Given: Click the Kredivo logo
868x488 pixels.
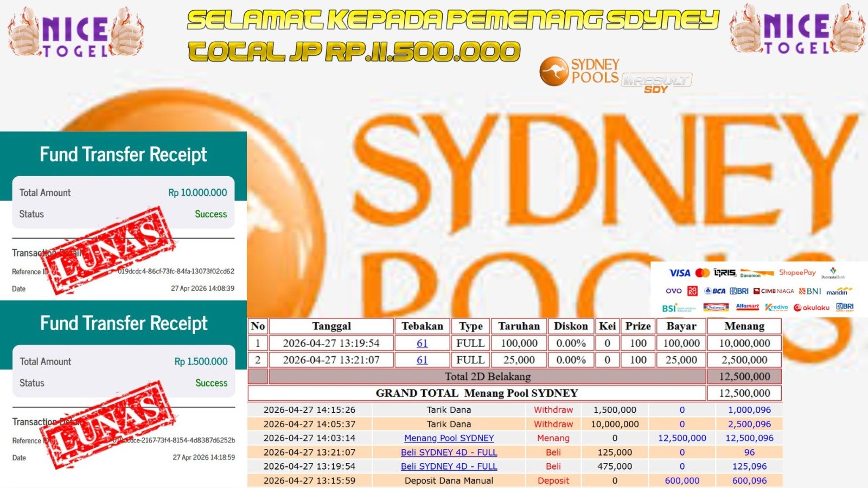Looking at the screenshot, I should tap(776, 307).
